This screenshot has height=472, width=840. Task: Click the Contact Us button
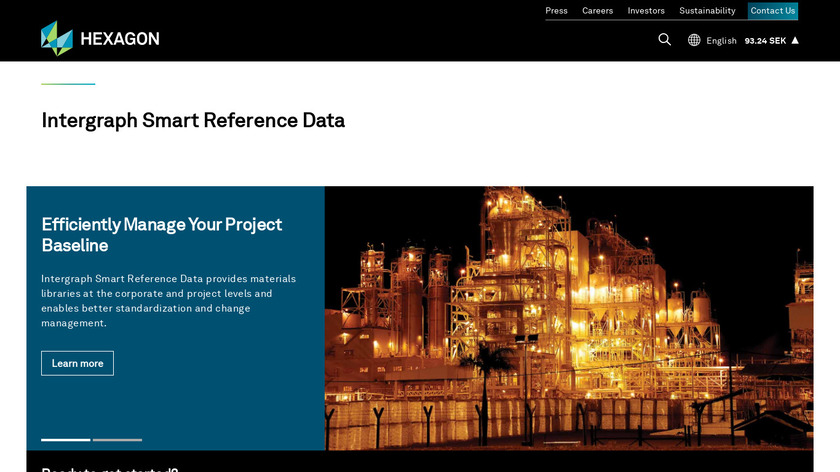pyautogui.click(x=772, y=11)
